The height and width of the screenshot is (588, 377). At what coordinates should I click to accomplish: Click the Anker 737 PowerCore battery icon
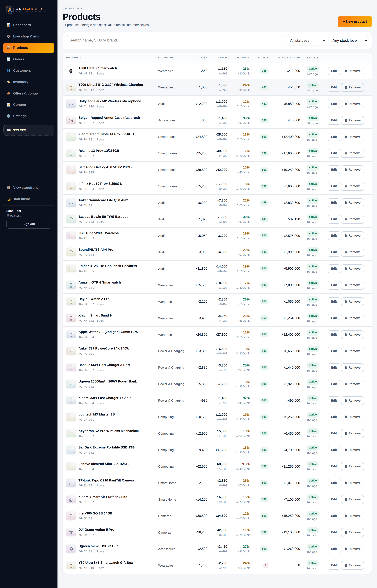(71, 351)
